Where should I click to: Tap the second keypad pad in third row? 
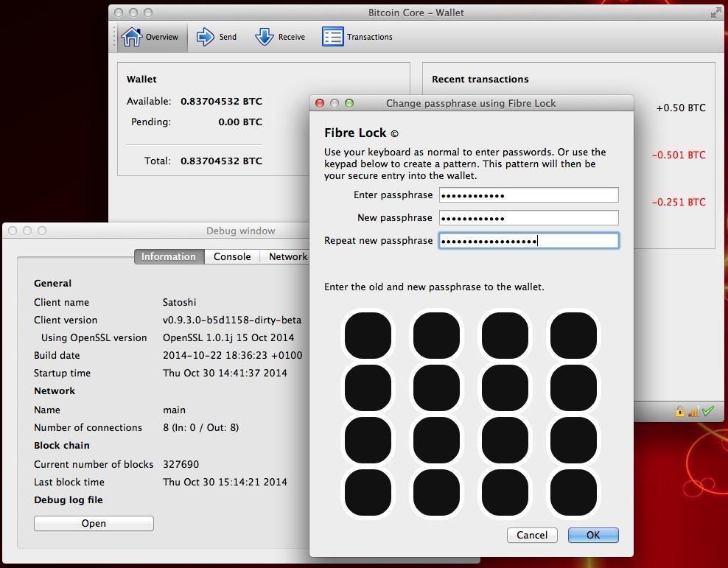[x=436, y=440]
